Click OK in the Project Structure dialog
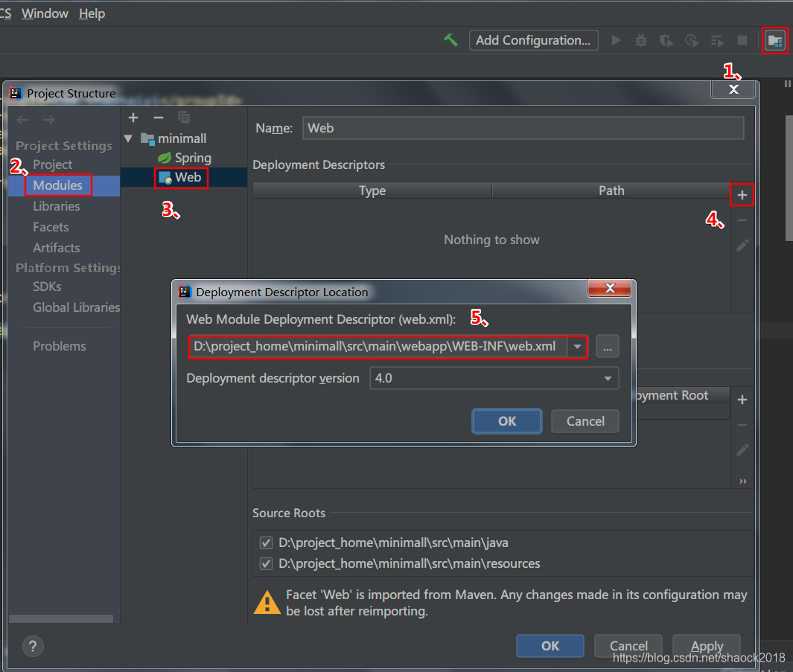The height and width of the screenshot is (672, 793). [550, 646]
